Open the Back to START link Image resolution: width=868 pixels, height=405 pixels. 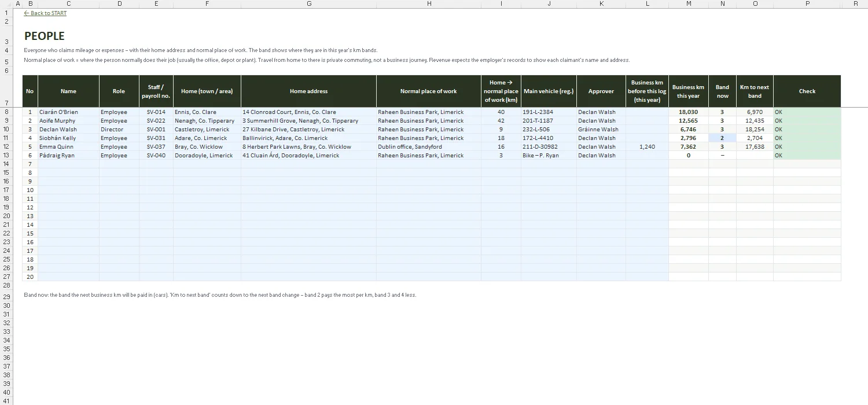tap(45, 13)
